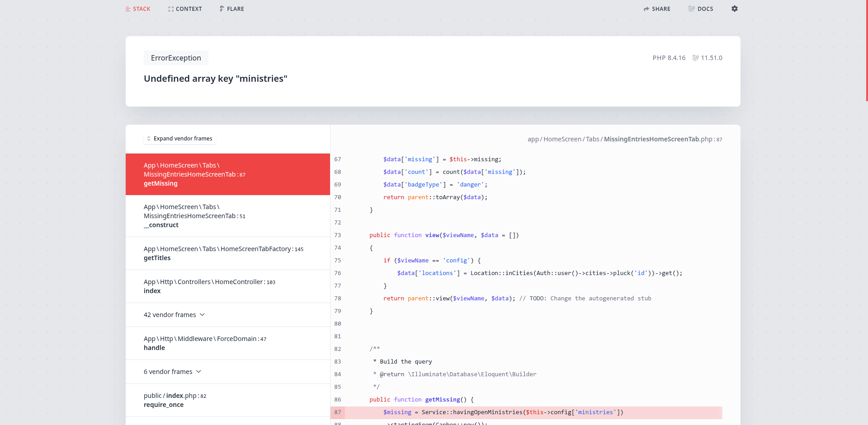The height and width of the screenshot is (425, 868).
Task: Click the Flare icon in header
Action: coord(222,9)
